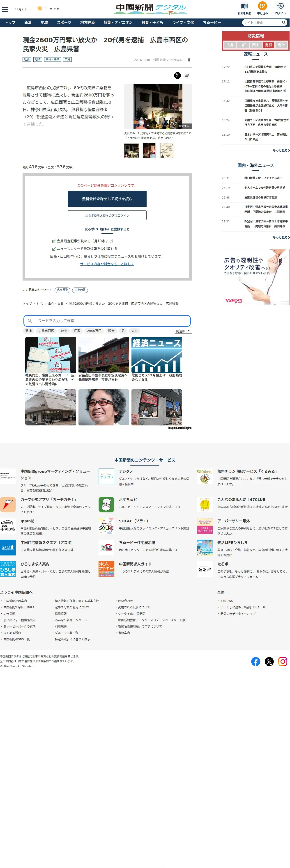Click 無料会員登録をして続きを読む button
Screen dimensions: 290x868
click(x=107, y=199)
